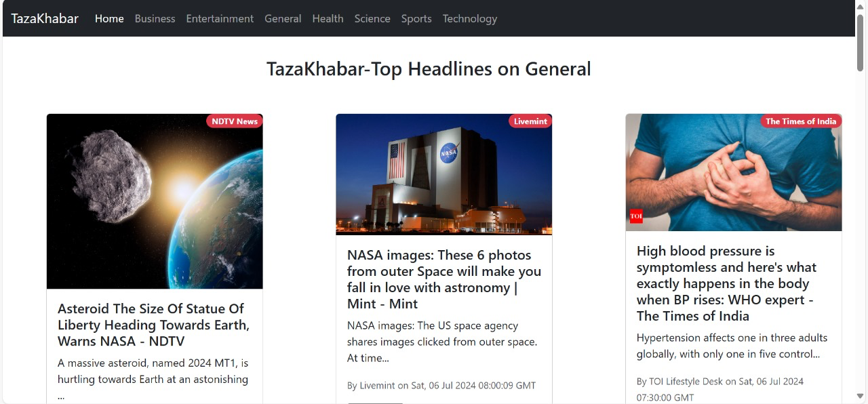Go to the Home nav link

(x=109, y=18)
